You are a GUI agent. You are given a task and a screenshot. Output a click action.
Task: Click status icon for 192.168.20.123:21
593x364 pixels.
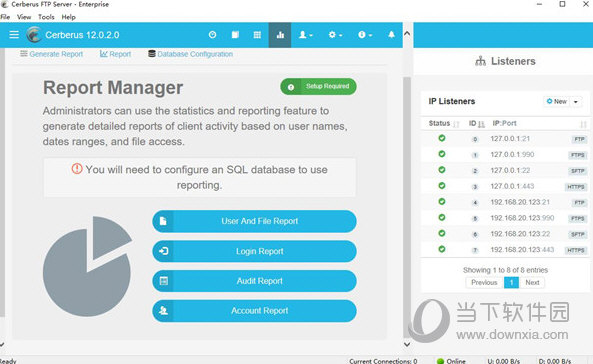(x=442, y=202)
